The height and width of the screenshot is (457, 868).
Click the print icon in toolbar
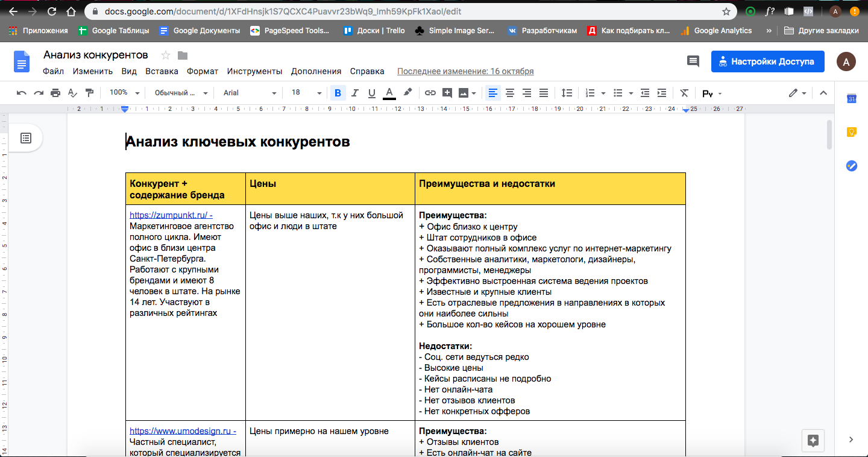(55, 93)
